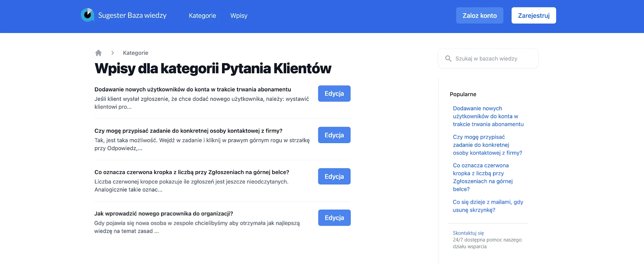Screen dimensions: 644x264
Task: Edit entry about czerwona kropka
Action: click(x=334, y=176)
